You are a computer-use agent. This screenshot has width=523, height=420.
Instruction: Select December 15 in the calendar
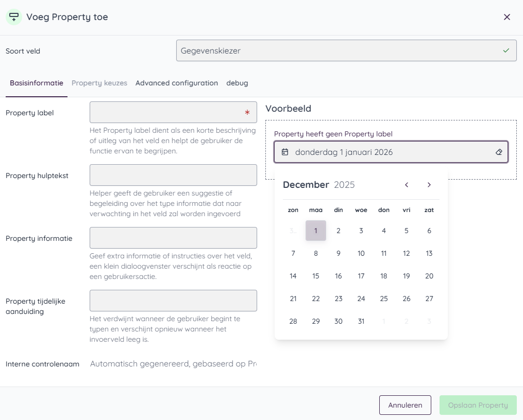click(316, 276)
